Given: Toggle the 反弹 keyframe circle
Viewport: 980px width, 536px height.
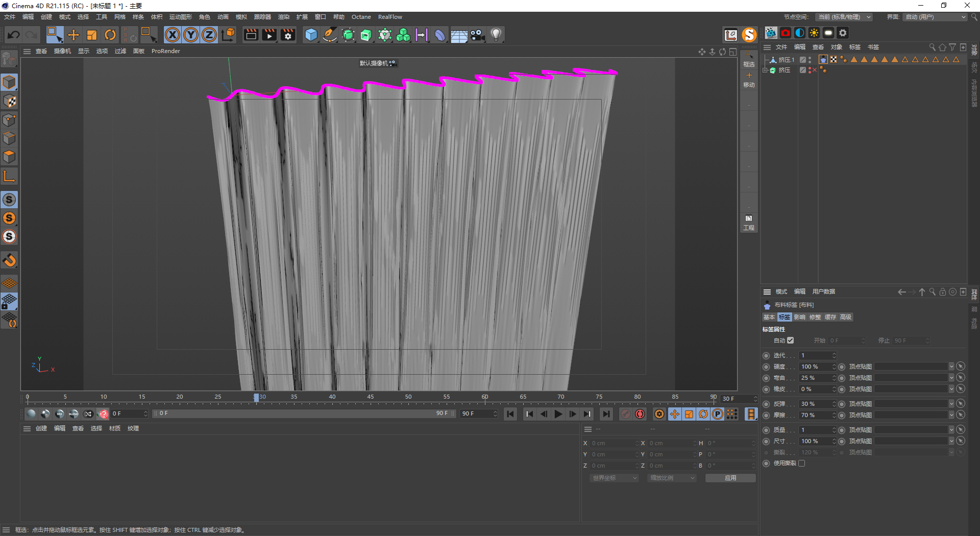Looking at the screenshot, I should [766, 404].
